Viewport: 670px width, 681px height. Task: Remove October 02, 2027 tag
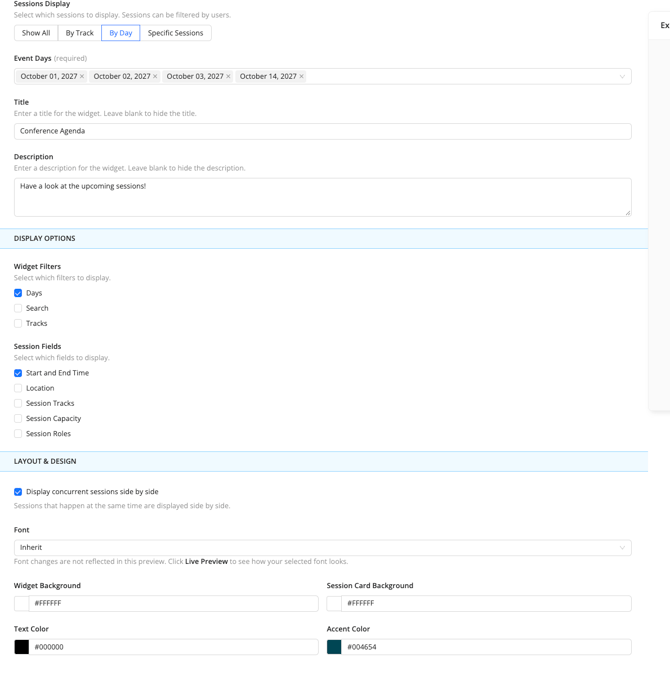pos(155,76)
